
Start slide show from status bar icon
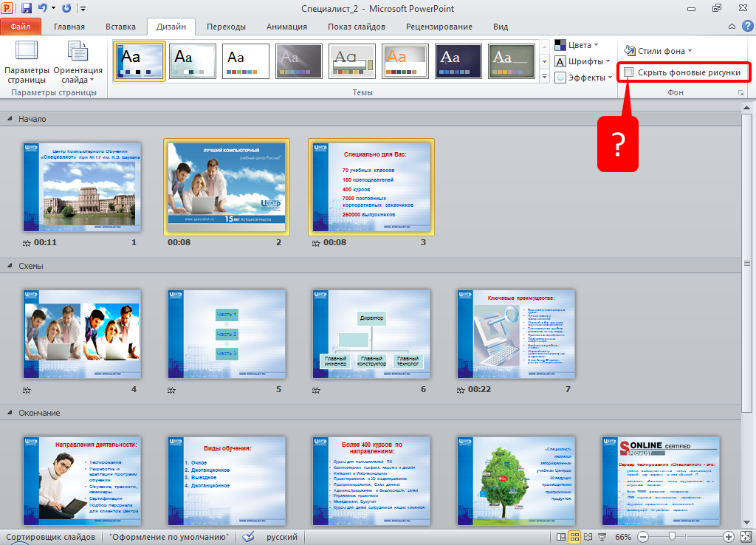pyautogui.click(x=602, y=537)
